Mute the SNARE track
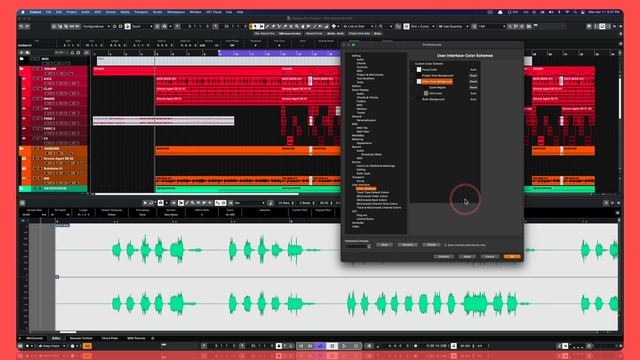Viewport: 640px width, 360px height. coord(35,98)
